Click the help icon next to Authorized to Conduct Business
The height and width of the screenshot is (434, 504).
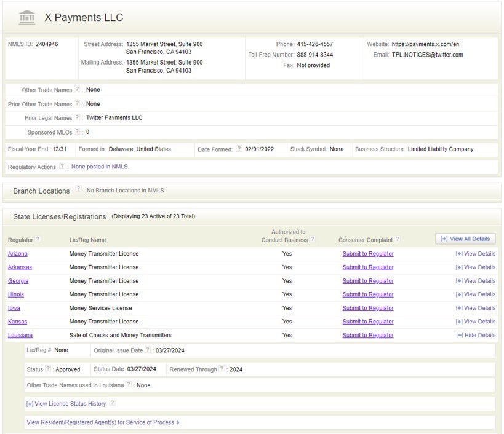(x=313, y=239)
